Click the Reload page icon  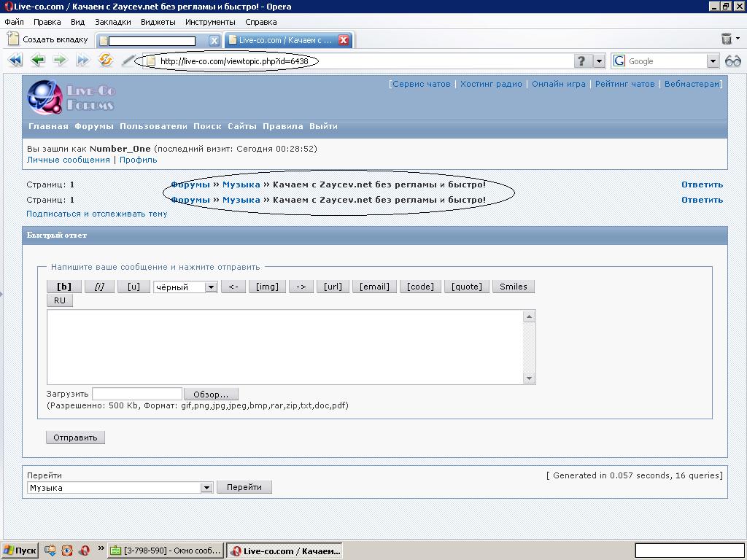click(x=106, y=61)
